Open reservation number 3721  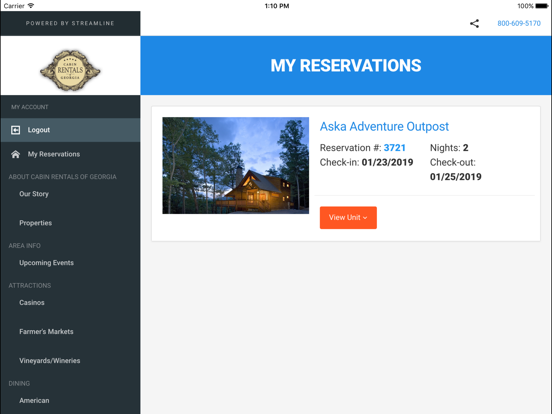395,148
